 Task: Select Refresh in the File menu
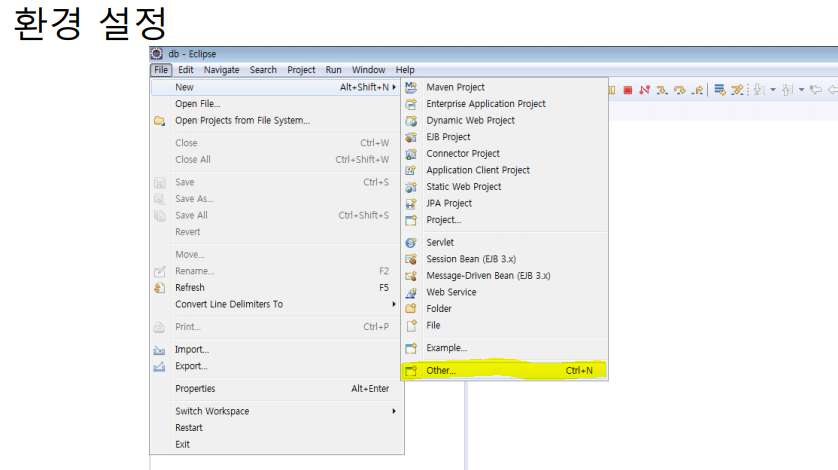coord(276,288)
